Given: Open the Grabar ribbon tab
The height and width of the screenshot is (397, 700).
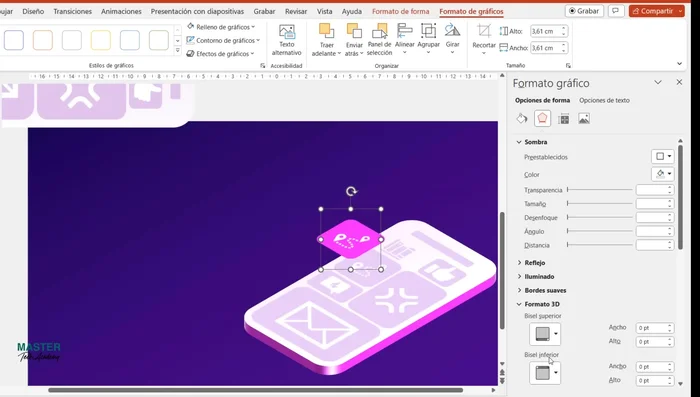Looking at the screenshot, I should tap(264, 11).
